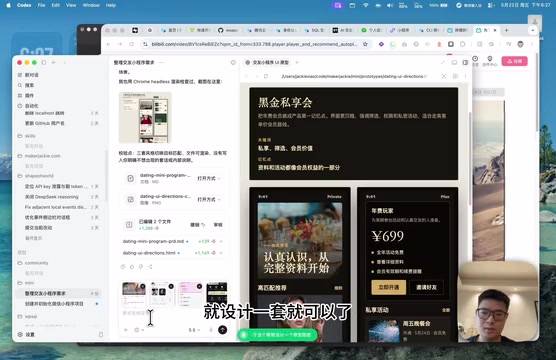
Task: Open the Chrome profile avatar
Action: click(520, 44)
